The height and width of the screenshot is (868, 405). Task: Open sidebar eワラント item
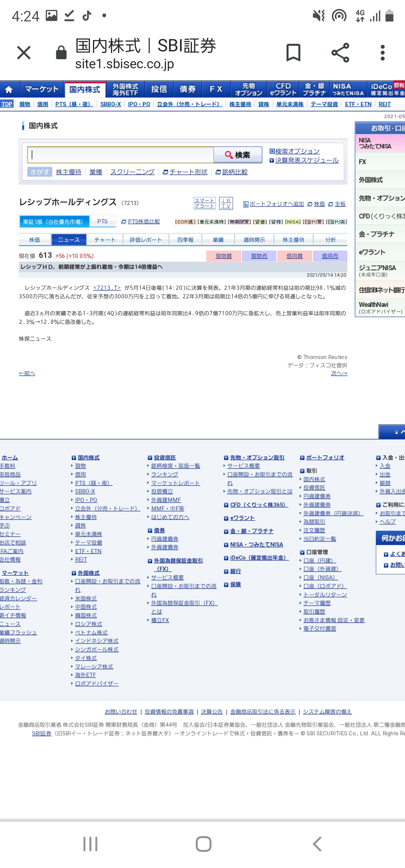tap(380, 252)
